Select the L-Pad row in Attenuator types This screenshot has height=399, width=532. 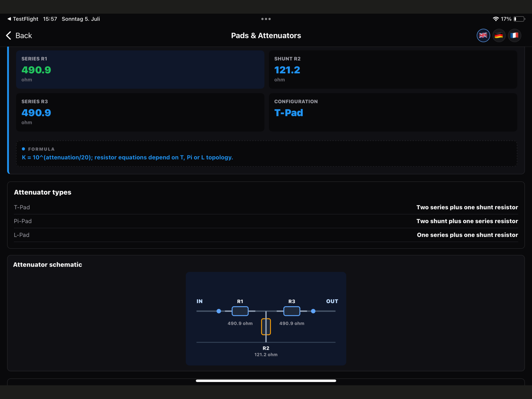[x=266, y=235]
